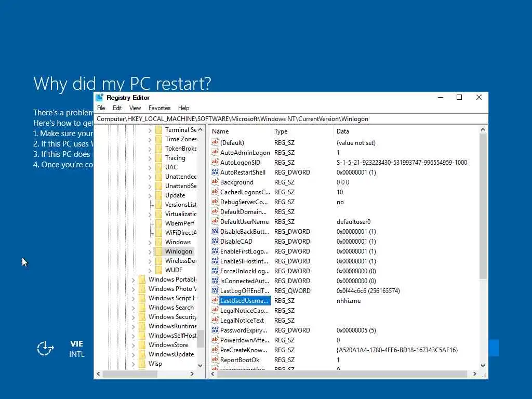Select the IsConnectedAut... value
The image size is (532, 399).
[x=245, y=281]
